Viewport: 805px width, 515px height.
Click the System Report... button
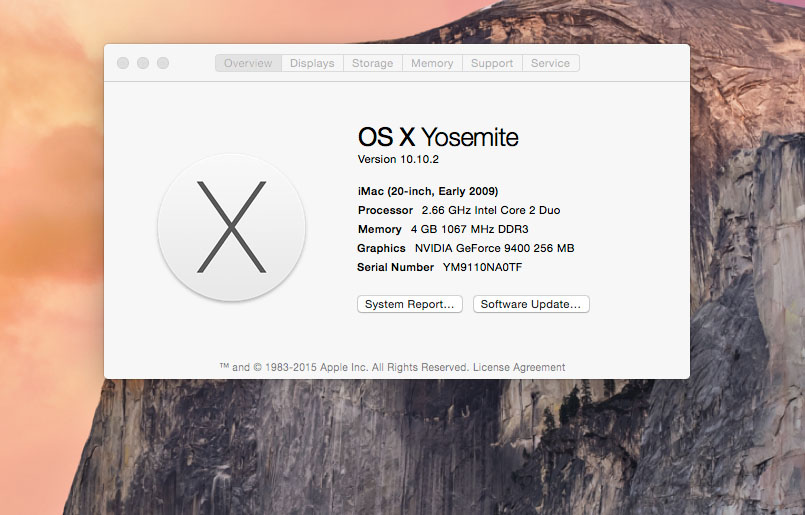coord(409,304)
